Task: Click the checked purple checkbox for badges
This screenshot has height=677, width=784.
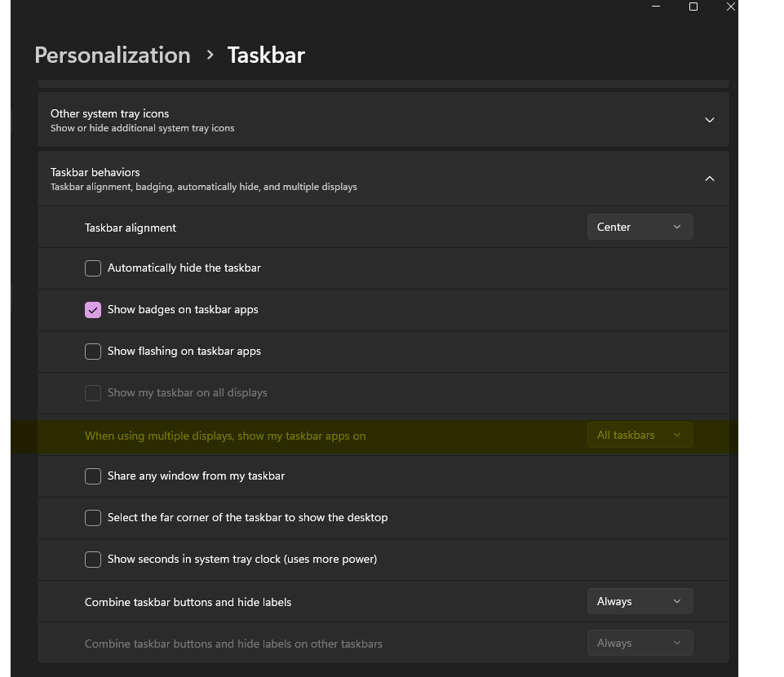Action: pos(92,309)
